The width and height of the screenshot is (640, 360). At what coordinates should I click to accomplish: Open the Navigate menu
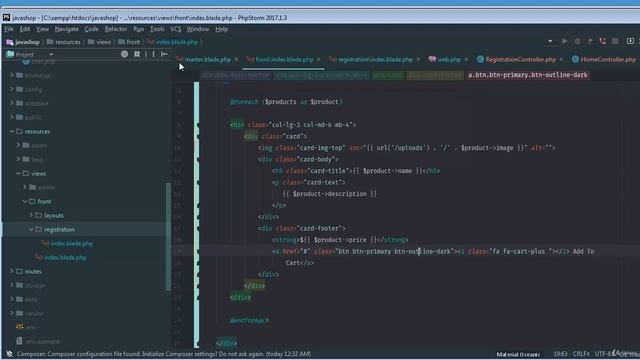(x=67, y=29)
